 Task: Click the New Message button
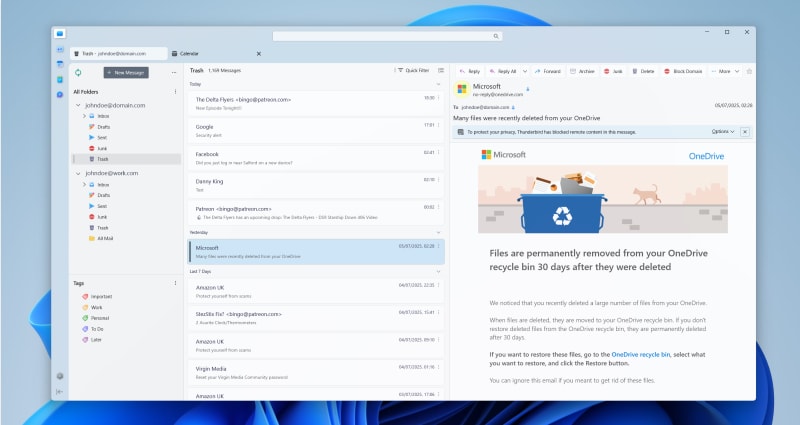[x=126, y=72]
